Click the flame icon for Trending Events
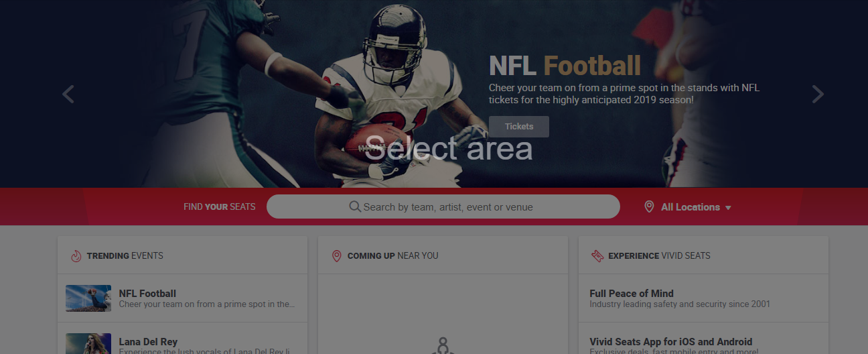868x354 pixels. coord(76,255)
